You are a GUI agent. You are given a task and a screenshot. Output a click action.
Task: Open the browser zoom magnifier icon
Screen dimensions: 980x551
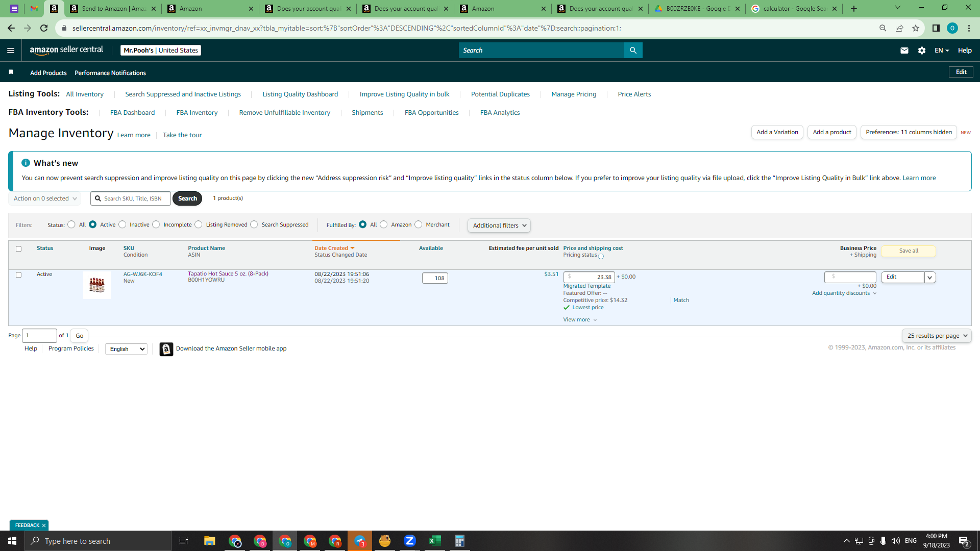click(x=883, y=28)
